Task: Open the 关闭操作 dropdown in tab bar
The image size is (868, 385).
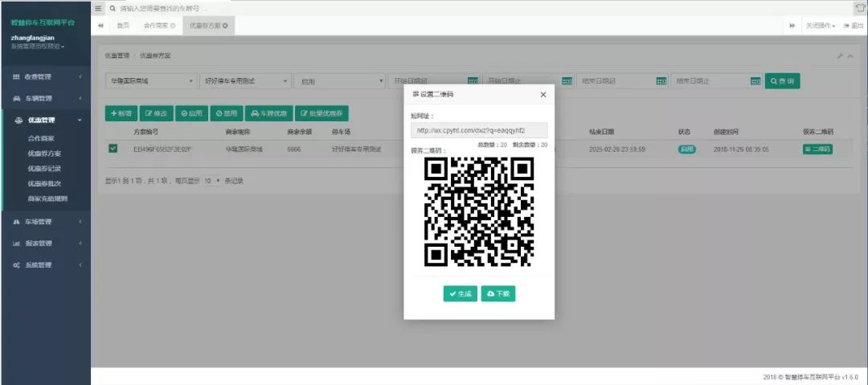Action: [x=821, y=26]
